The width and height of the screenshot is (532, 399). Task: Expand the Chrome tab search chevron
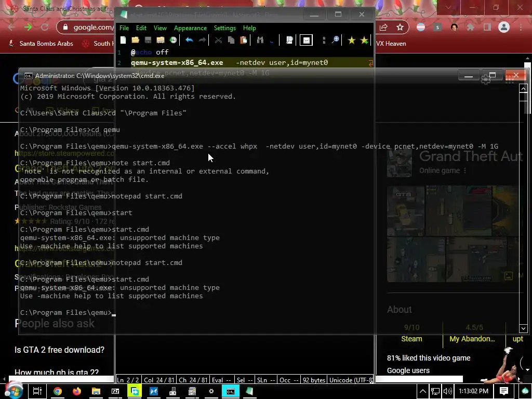(x=448, y=7)
